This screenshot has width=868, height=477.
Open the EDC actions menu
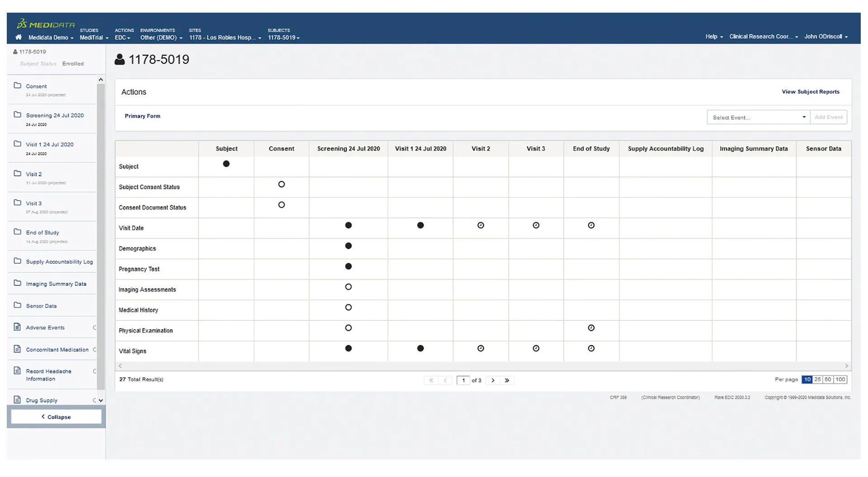pyautogui.click(x=122, y=37)
